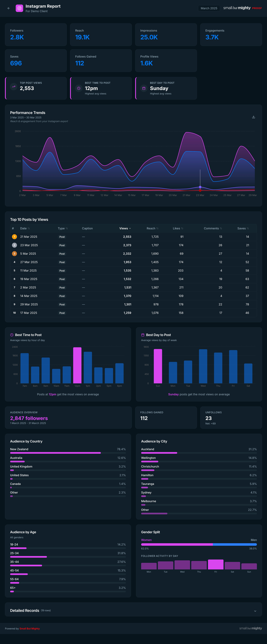Click the 35-44 age group label
The image size is (267, 644).
pos(14,562)
